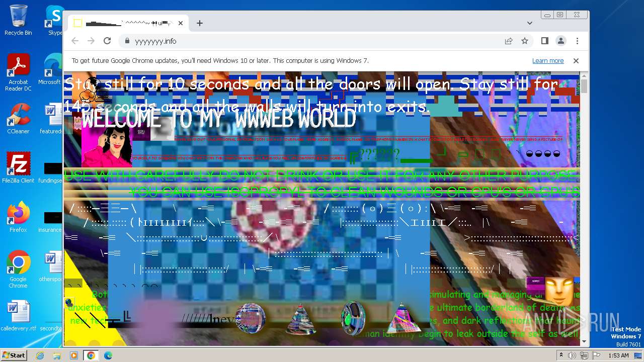The image size is (644, 362).
Task: Click the clock showing 1:53 AM
Action: [x=618, y=355]
